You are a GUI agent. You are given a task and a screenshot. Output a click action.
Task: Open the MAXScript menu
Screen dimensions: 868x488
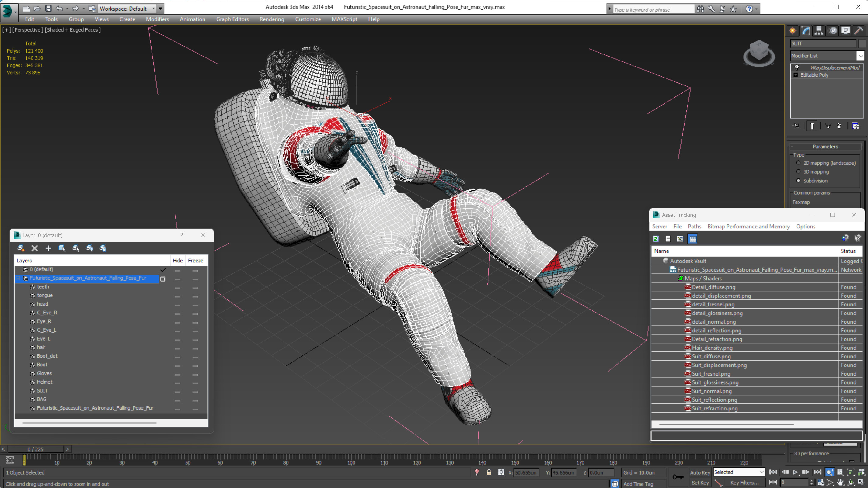click(344, 19)
